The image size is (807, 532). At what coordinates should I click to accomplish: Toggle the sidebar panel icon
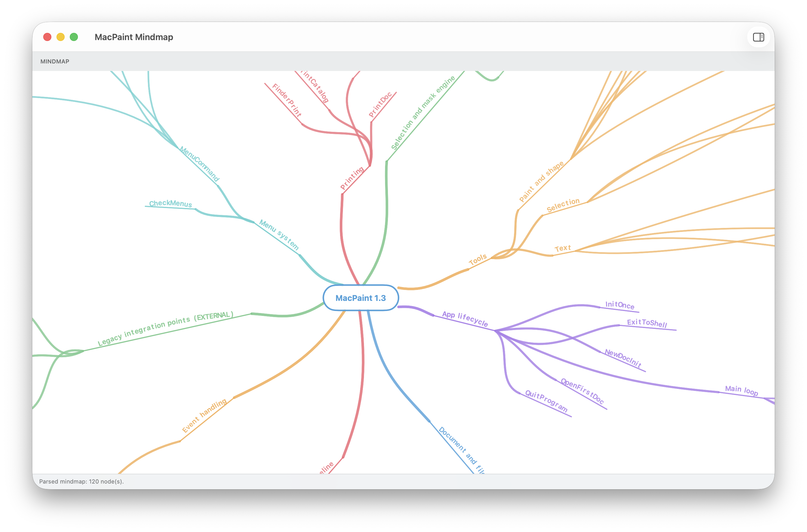758,37
